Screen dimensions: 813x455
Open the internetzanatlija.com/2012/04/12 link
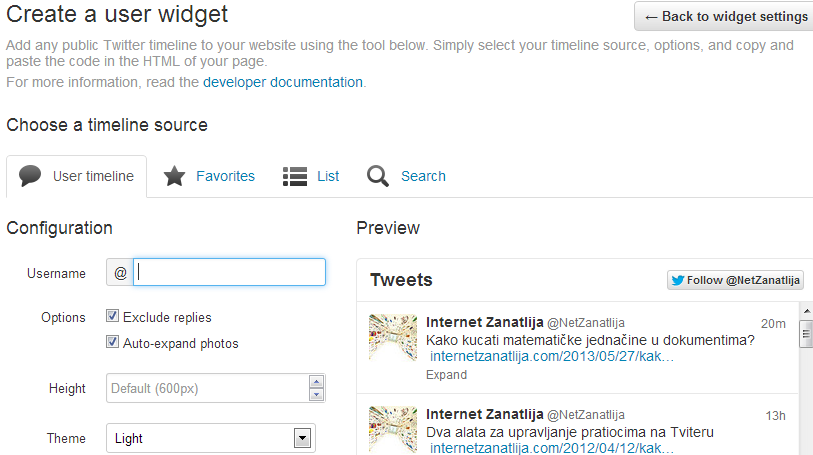(552, 448)
